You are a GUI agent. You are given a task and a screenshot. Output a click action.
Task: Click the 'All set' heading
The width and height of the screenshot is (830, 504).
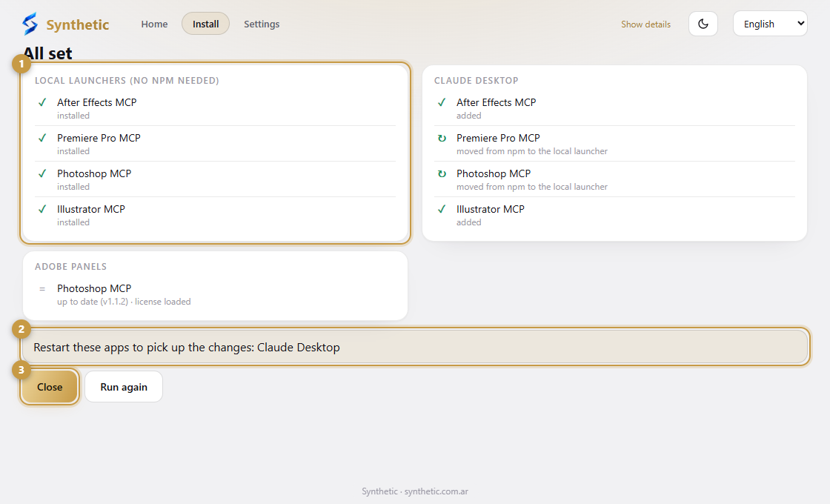click(47, 53)
